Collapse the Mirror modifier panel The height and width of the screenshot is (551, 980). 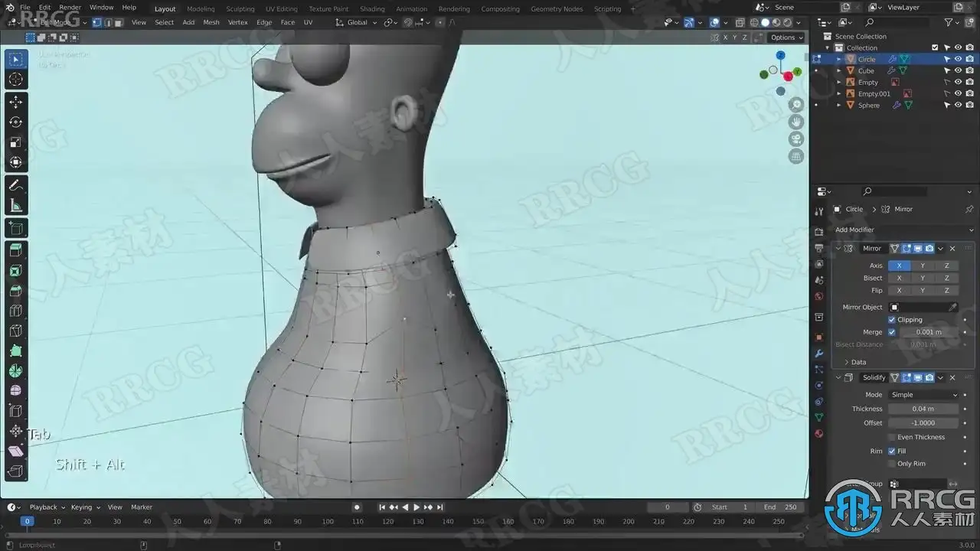point(838,249)
